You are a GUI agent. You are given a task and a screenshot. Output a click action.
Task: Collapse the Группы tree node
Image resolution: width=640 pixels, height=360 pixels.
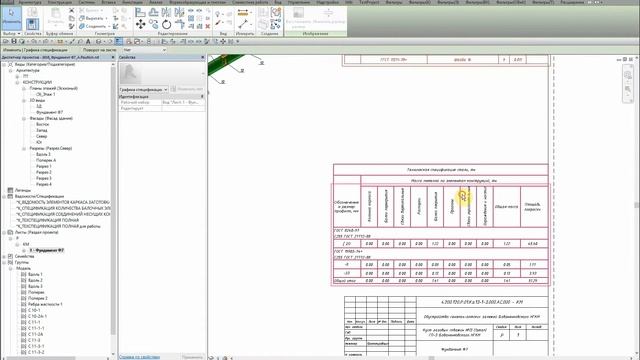point(4,262)
